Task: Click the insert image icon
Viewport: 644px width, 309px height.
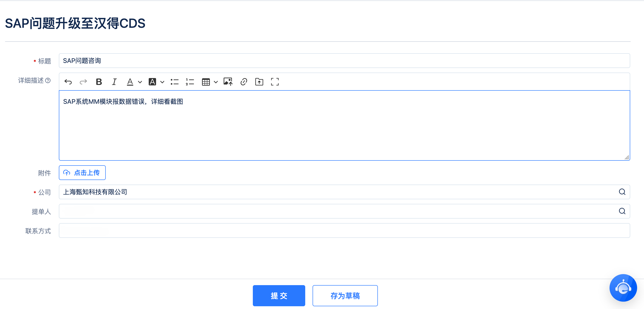Action: pyautogui.click(x=228, y=82)
